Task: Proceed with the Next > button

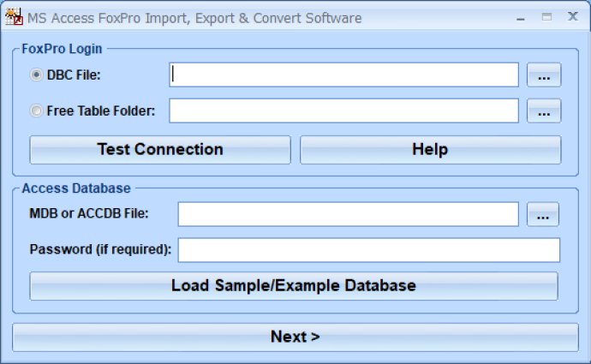Action: [295, 337]
